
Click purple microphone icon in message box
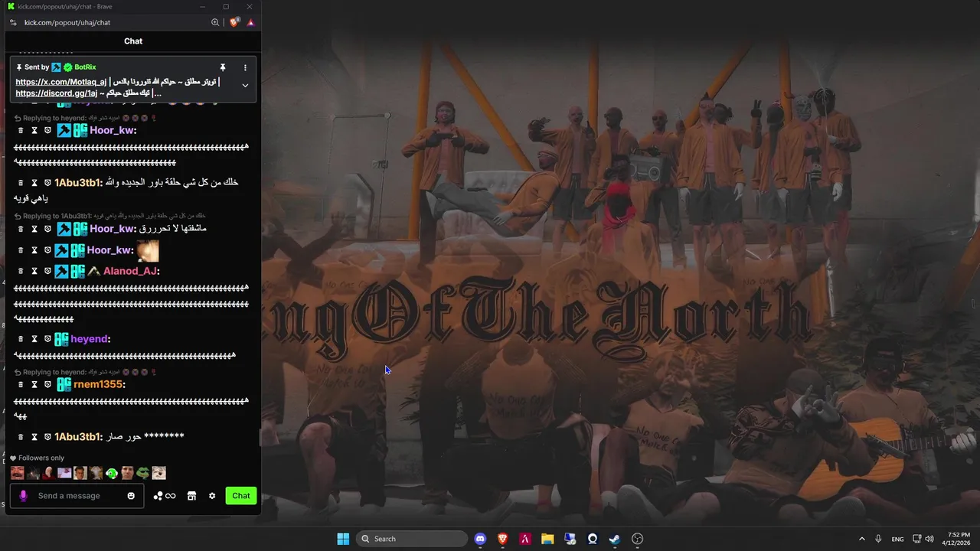(23, 496)
